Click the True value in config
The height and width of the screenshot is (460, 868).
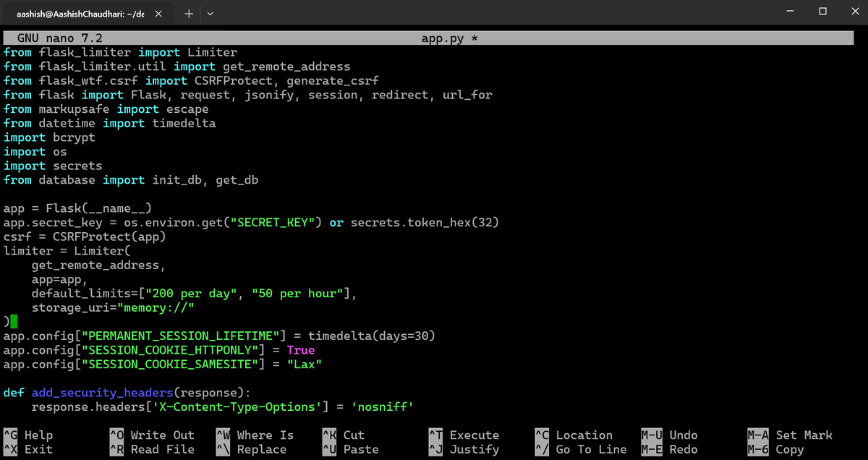tap(301, 350)
